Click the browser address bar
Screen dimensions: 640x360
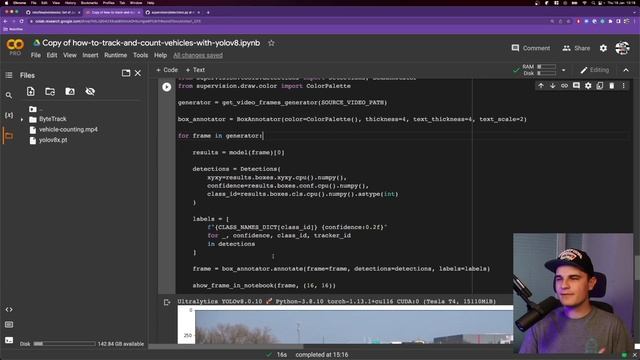click(286, 21)
